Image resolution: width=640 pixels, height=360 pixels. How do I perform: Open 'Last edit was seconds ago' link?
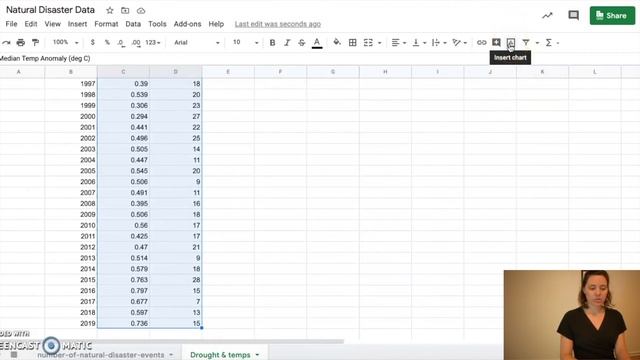pyautogui.click(x=278, y=24)
